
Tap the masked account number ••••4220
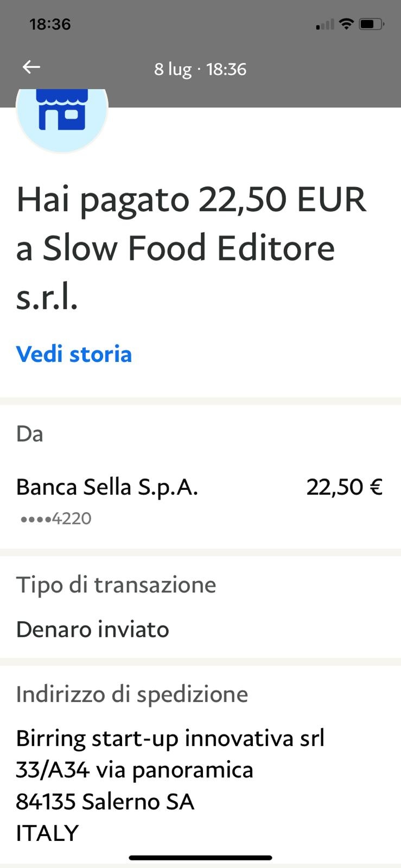[x=56, y=519]
